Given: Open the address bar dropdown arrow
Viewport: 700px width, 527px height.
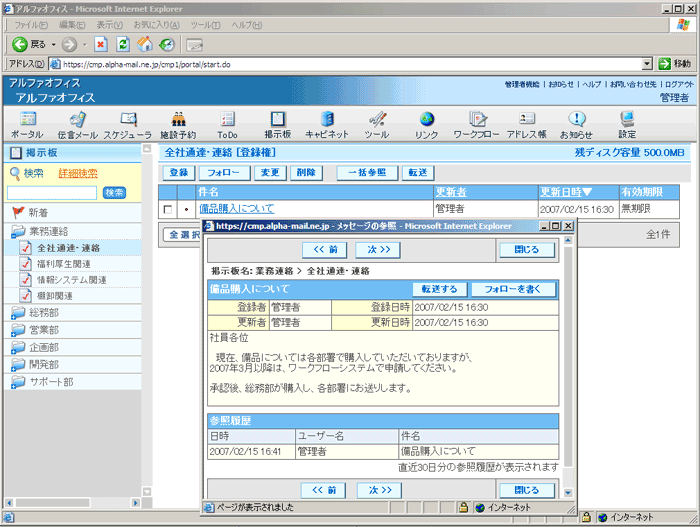Looking at the screenshot, I should (647, 64).
